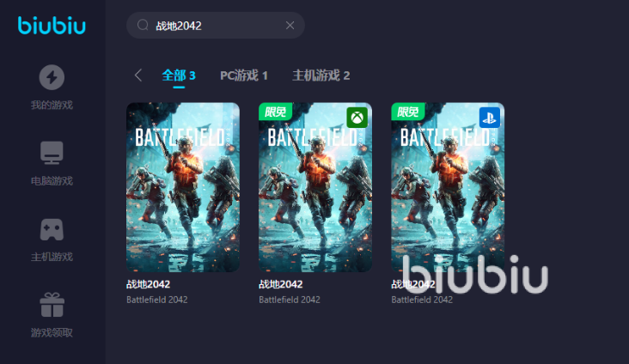Click Battlefield 2042 subtitle under Xbox card
This screenshot has width=629, height=364.
coord(290,300)
